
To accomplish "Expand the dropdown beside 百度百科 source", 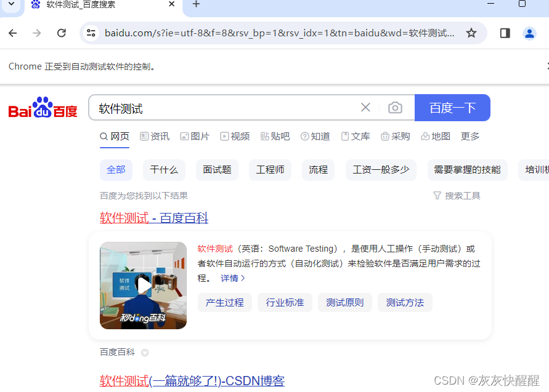I will (145, 353).
